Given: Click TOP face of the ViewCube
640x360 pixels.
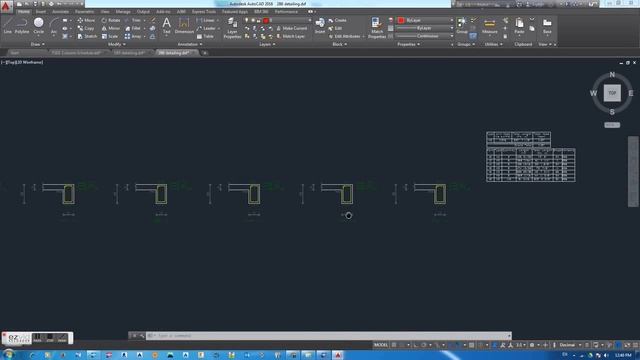Looking at the screenshot, I should (612, 93).
